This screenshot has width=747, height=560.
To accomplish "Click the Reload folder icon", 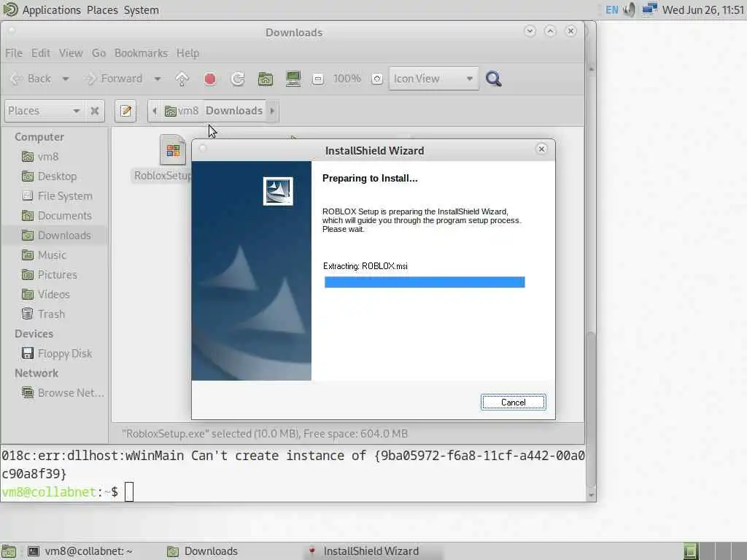I will pyautogui.click(x=238, y=79).
